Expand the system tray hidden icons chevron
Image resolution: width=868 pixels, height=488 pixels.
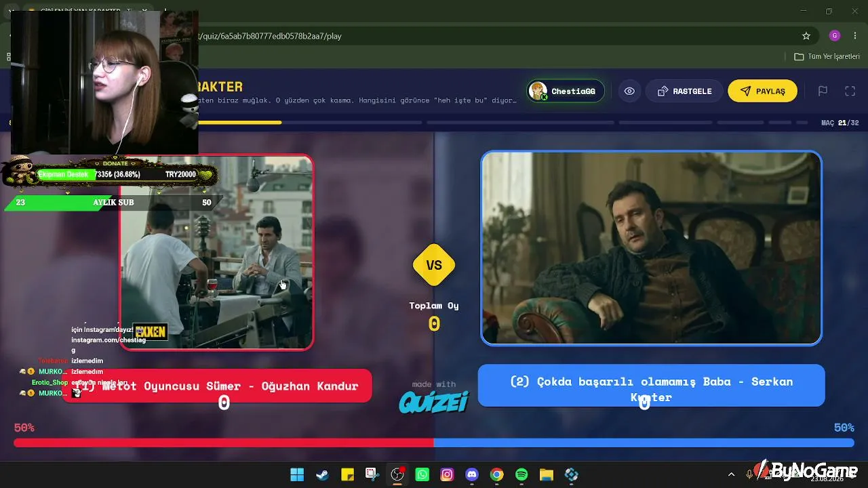click(731, 474)
